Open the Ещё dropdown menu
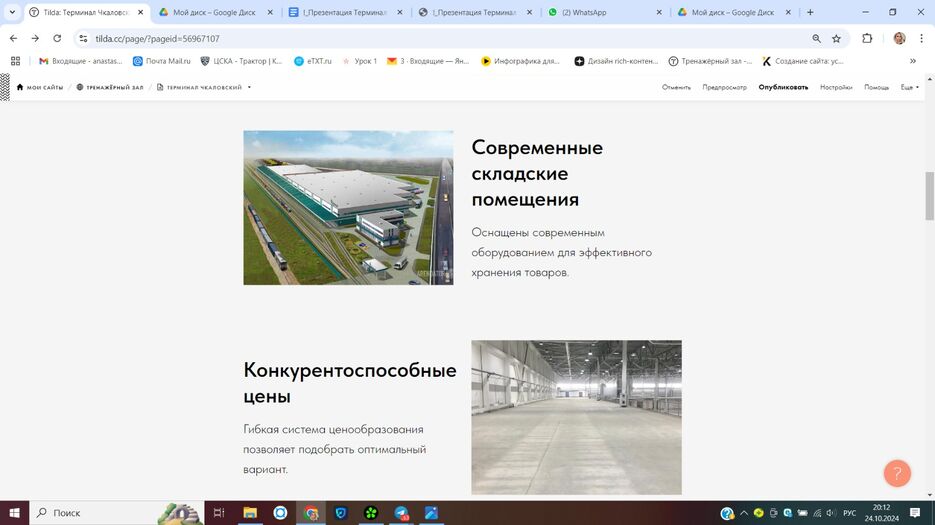The height and width of the screenshot is (525, 935). [x=909, y=87]
